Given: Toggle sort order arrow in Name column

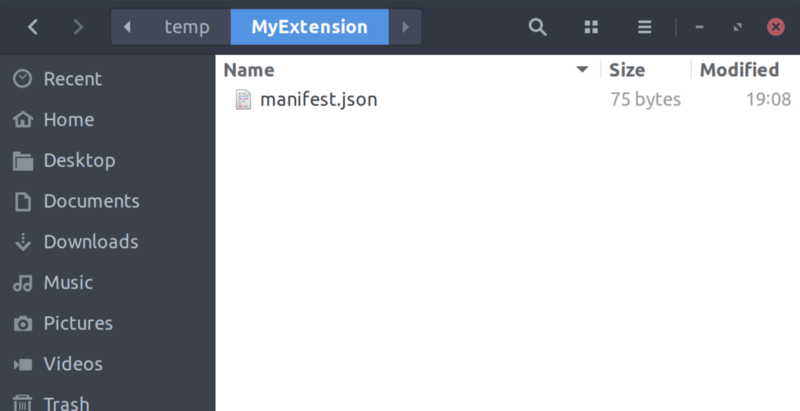Looking at the screenshot, I should (582, 70).
